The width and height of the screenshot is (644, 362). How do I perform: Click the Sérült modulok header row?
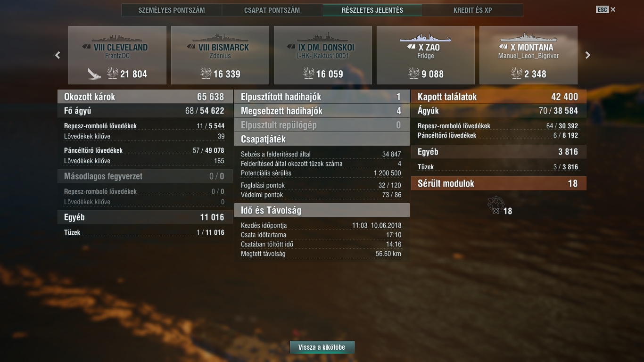point(498,183)
